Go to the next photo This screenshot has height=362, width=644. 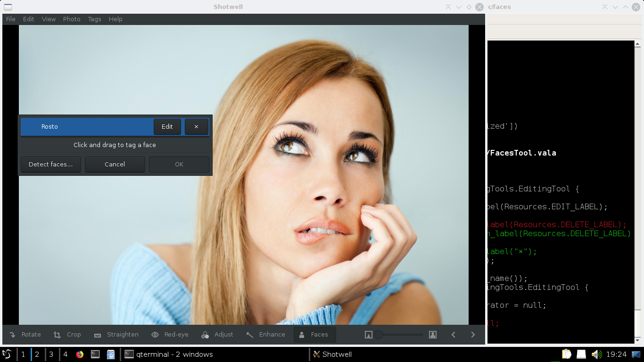(473, 335)
